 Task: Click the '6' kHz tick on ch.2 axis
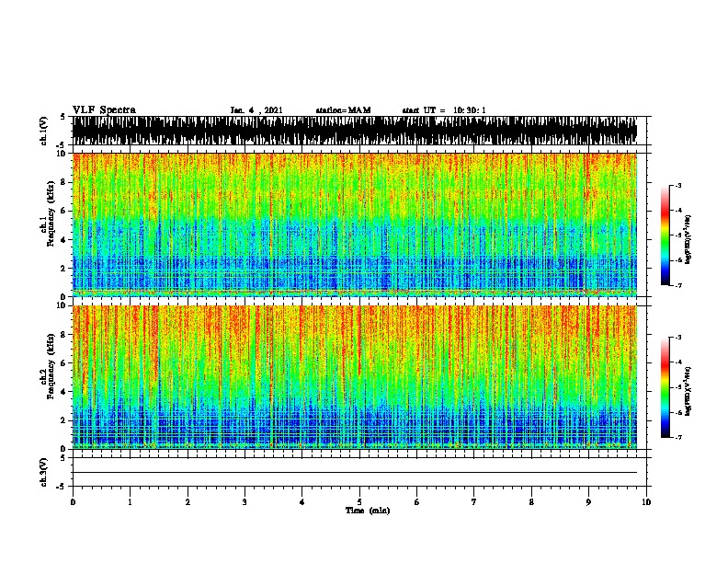(64, 363)
